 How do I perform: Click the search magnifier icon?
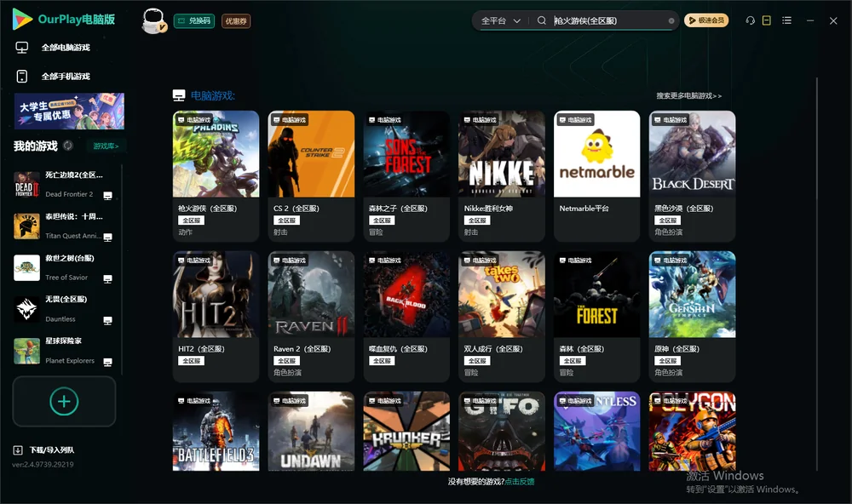[541, 20]
